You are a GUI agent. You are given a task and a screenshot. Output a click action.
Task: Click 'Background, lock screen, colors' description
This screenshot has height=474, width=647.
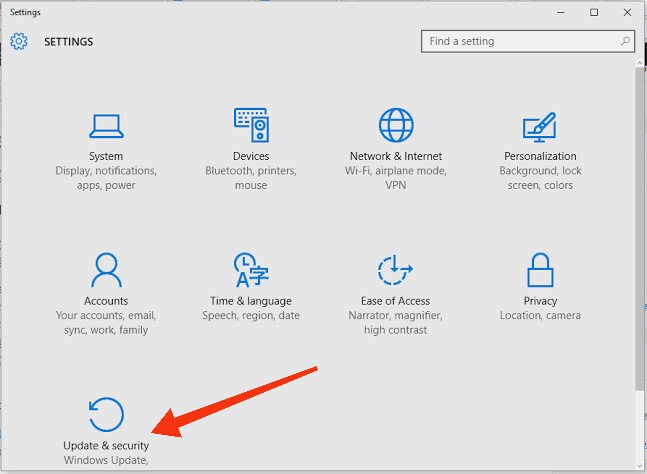540,178
